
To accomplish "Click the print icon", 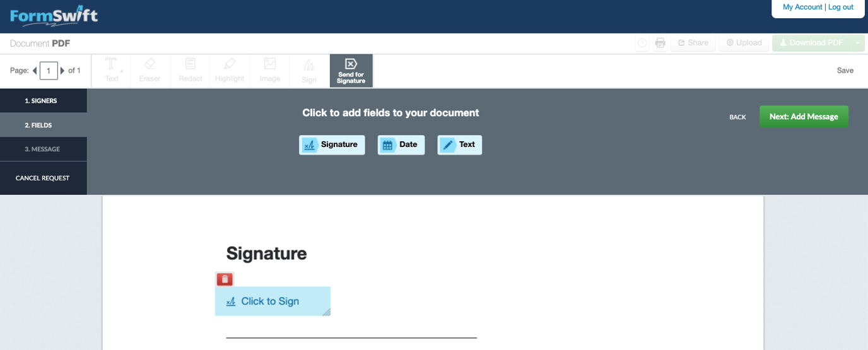I will pyautogui.click(x=660, y=43).
